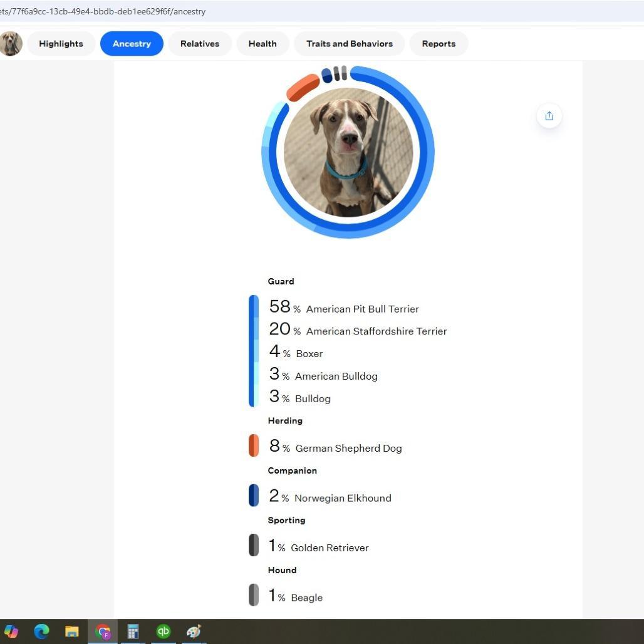Select the Traits and Behaviors tab
Screen dimensions: 644x644
[x=350, y=44]
